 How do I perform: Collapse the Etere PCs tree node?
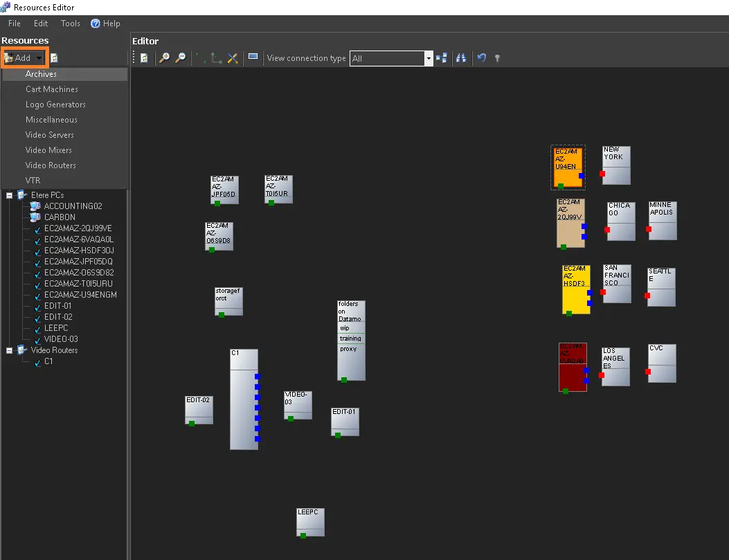point(10,195)
